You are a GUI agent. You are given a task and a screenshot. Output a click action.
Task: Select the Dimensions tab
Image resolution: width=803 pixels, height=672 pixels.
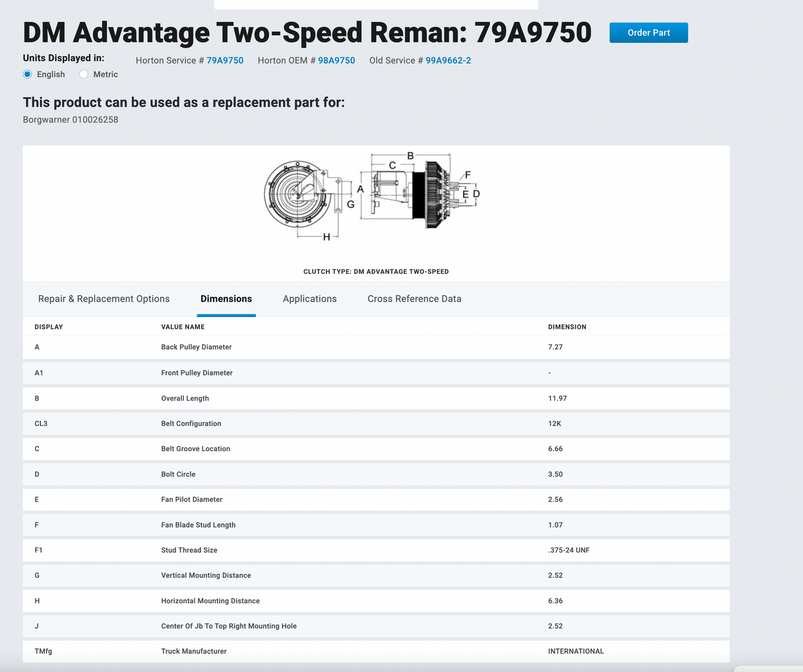pos(226,299)
